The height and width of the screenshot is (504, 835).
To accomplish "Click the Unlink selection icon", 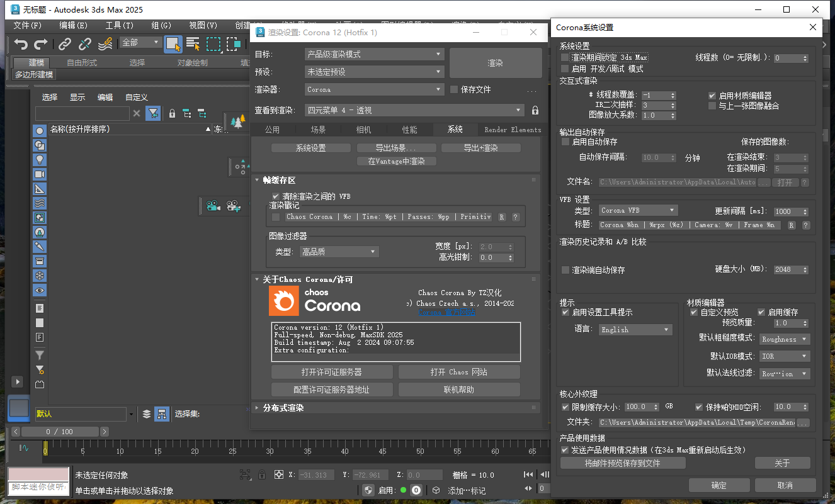I will 85,44.
